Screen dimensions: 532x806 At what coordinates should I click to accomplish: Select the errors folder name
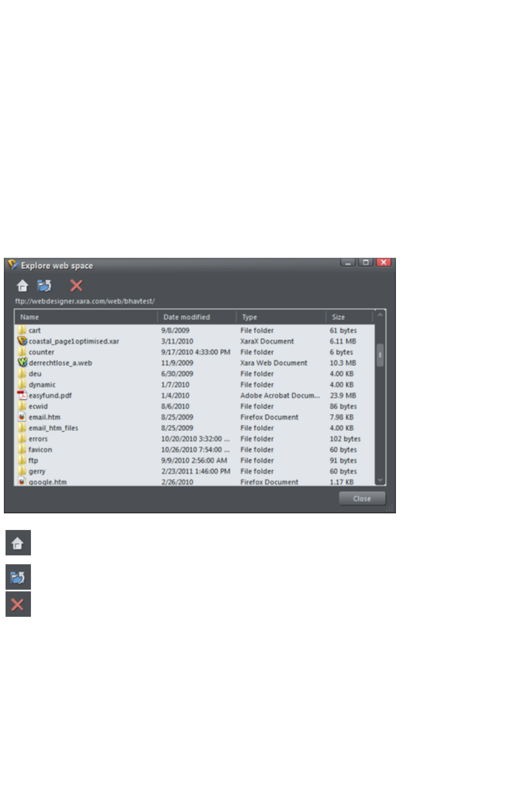38,439
